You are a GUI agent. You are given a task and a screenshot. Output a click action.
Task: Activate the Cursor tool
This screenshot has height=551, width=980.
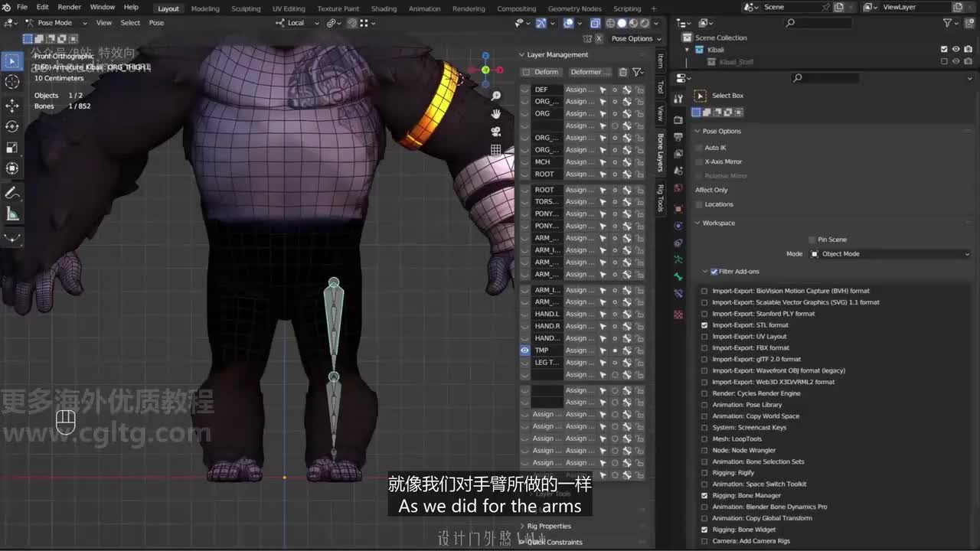point(12,83)
